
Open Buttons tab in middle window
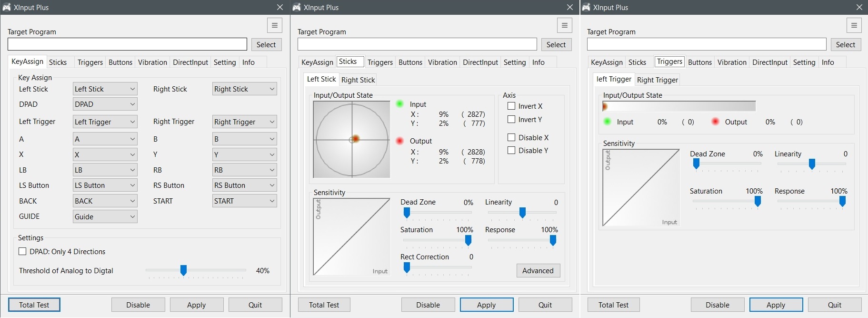410,62
